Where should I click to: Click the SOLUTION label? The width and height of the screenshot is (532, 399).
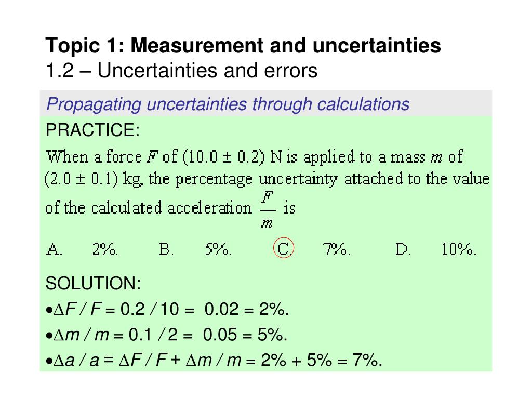[93, 283]
